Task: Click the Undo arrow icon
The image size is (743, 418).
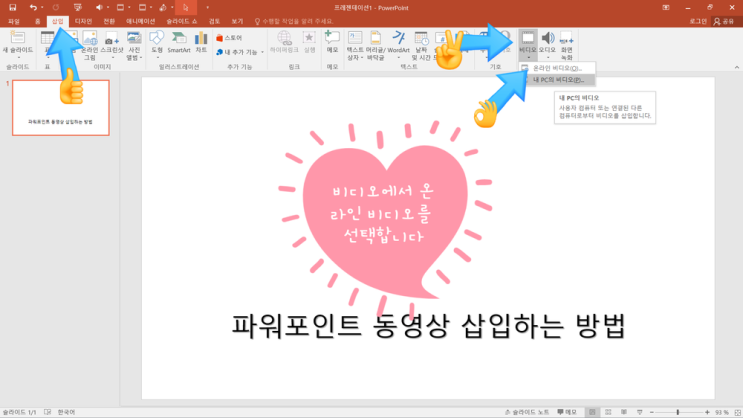Action: [x=33, y=8]
